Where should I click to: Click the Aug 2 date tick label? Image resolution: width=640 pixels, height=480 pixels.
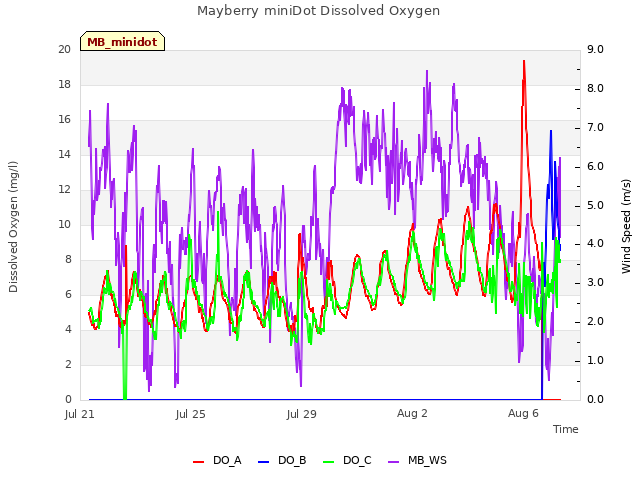(x=412, y=413)
